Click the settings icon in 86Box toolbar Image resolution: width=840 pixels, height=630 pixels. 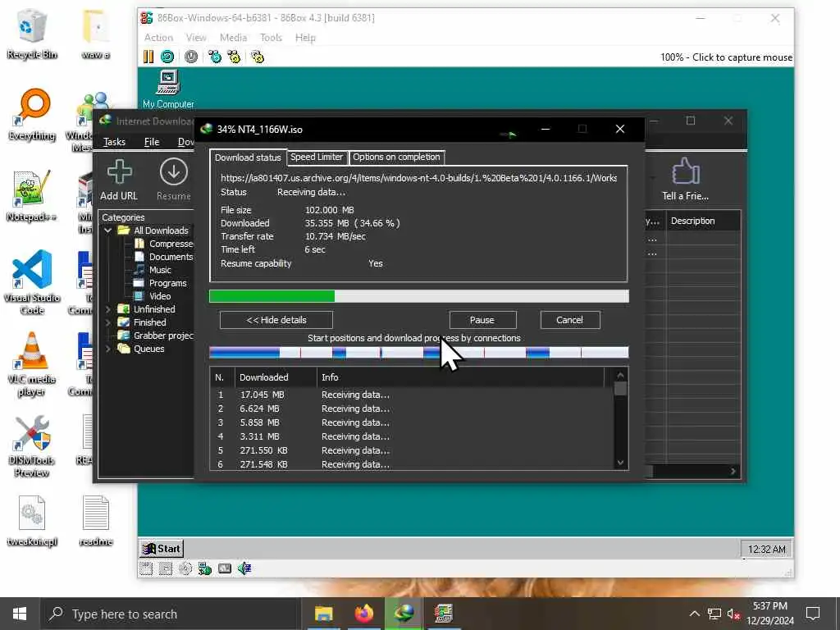tap(258, 57)
